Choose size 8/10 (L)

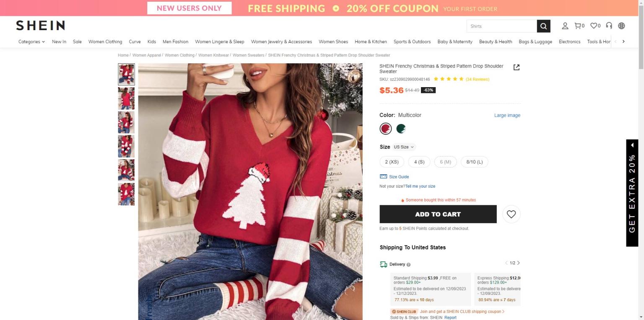pyautogui.click(x=474, y=162)
